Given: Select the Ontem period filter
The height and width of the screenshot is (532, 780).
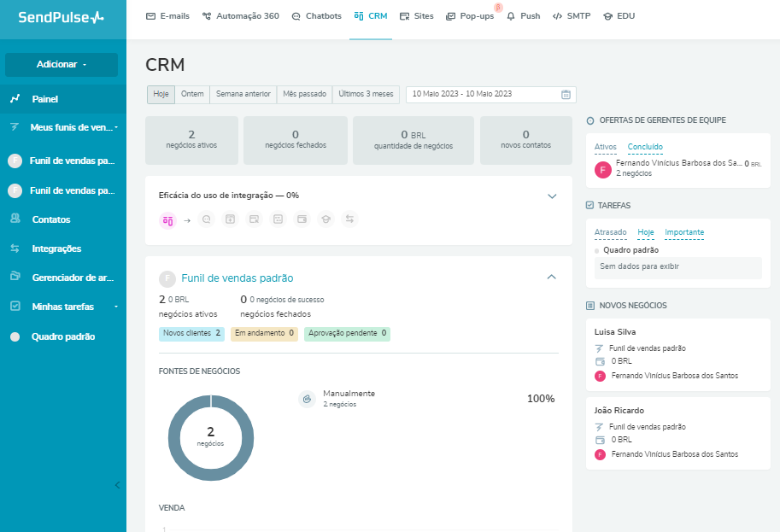Looking at the screenshot, I should coord(192,95).
